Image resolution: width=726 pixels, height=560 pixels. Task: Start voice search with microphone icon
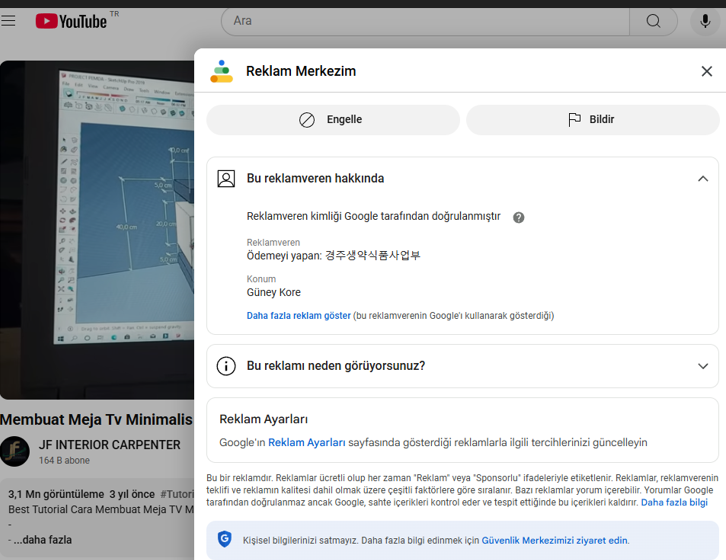point(706,21)
